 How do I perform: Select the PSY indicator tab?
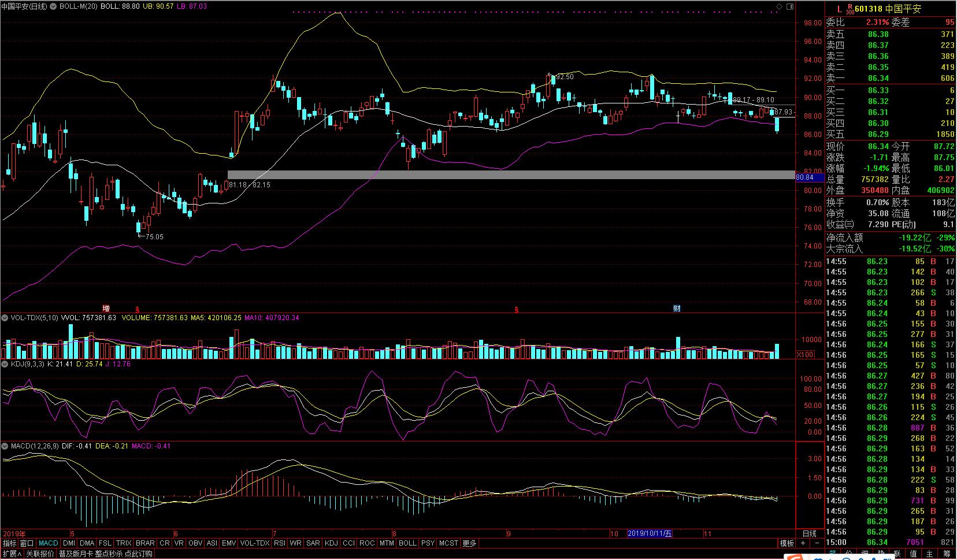[x=428, y=543]
